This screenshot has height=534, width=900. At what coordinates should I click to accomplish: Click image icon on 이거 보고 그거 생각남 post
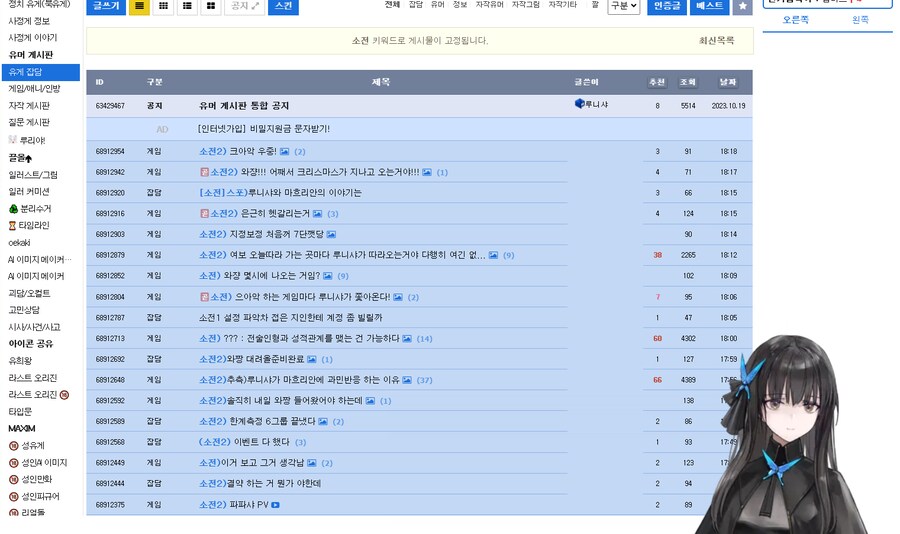311,463
